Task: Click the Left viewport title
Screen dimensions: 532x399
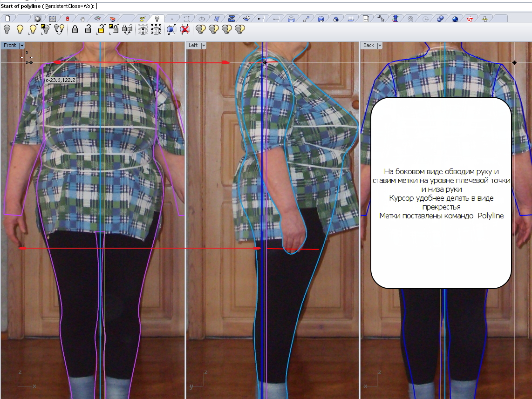Action: point(193,46)
